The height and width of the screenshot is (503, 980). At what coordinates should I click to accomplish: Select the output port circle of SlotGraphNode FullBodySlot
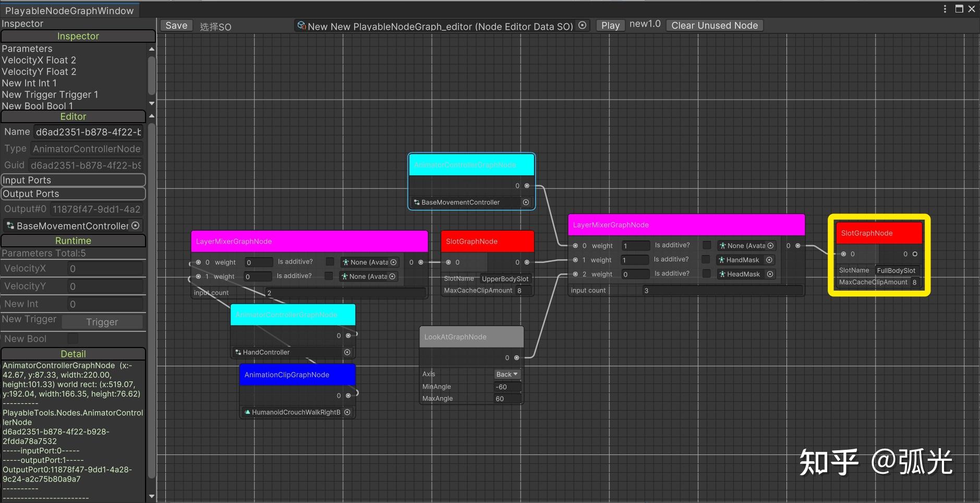pos(914,254)
